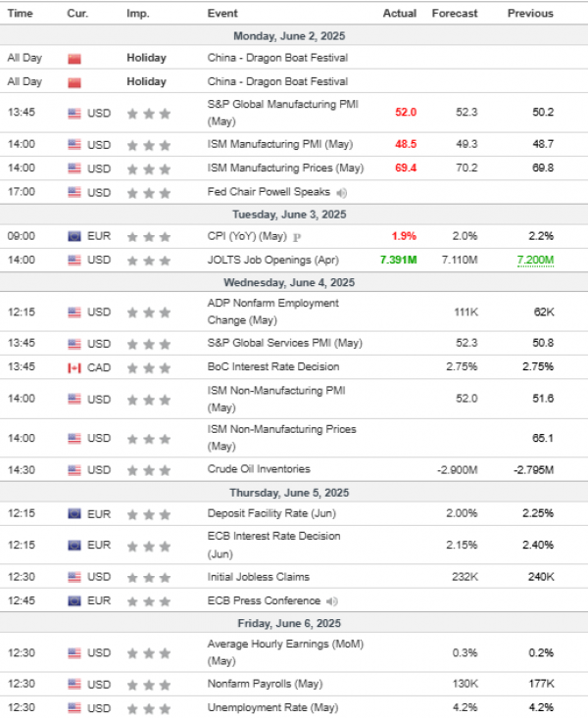Click the importance stars for JOLTS Job Openings
This screenshot has width=588, height=718.
coord(149,260)
